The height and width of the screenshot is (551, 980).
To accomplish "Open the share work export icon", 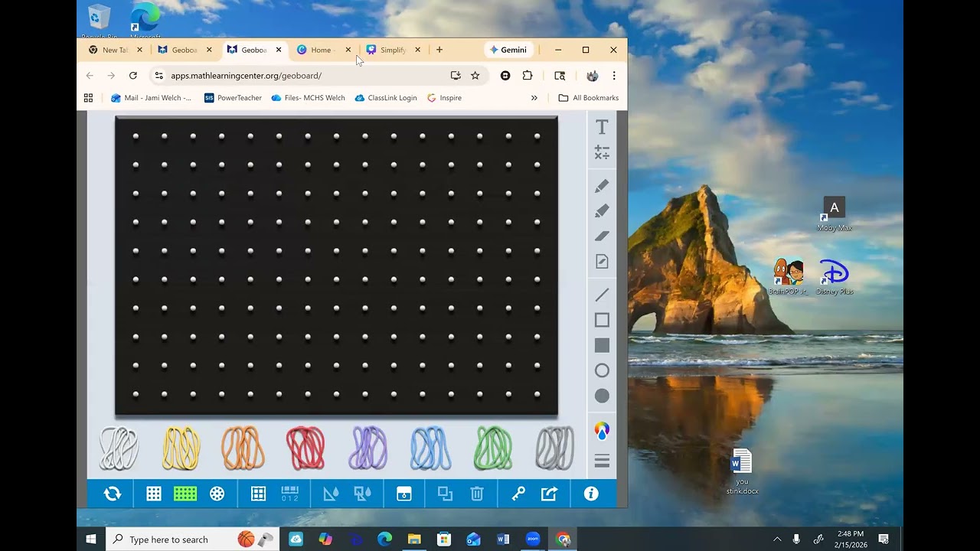I will (x=549, y=494).
